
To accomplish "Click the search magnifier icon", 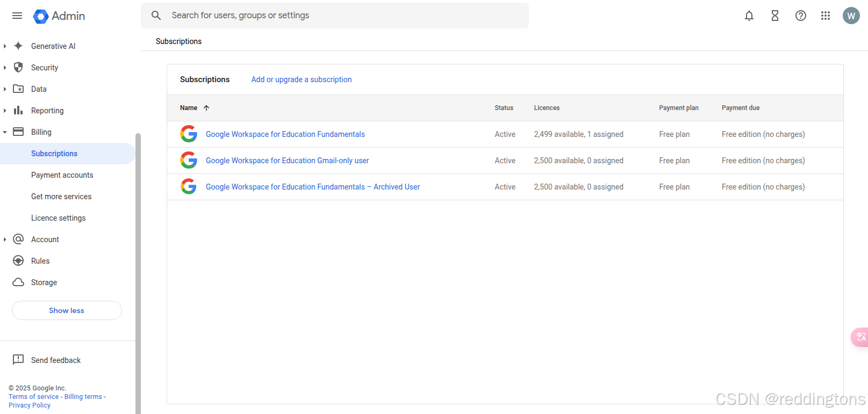I will point(156,16).
